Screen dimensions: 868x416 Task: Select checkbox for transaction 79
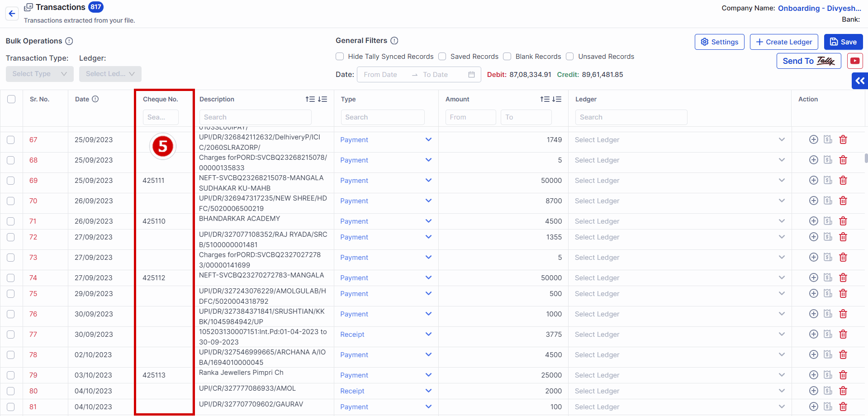point(11,375)
